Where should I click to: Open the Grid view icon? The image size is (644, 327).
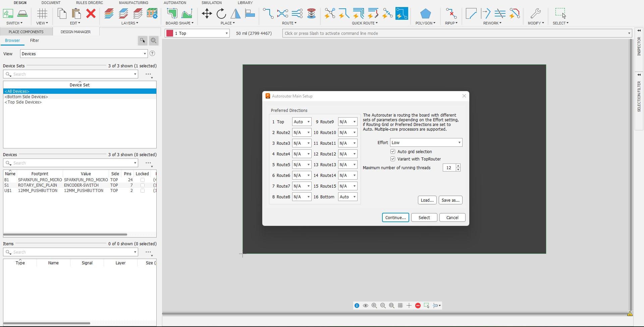click(42, 14)
